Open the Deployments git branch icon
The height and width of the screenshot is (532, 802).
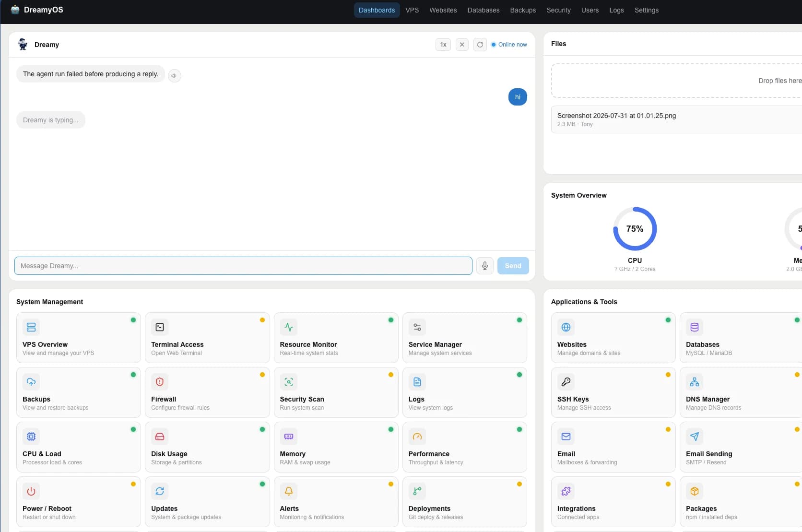pyautogui.click(x=417, y=491)
